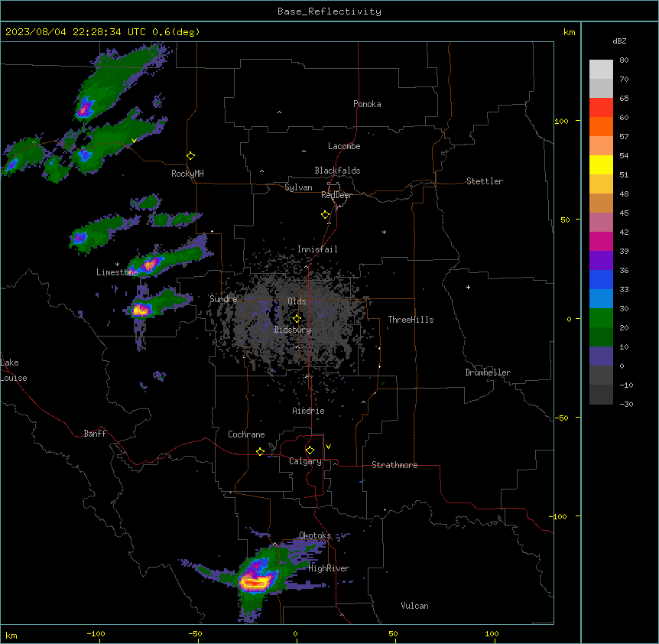This screenshot has height=644, width=659.
Task: Click the Base_Reflectivity title
Action: (329, 11)
